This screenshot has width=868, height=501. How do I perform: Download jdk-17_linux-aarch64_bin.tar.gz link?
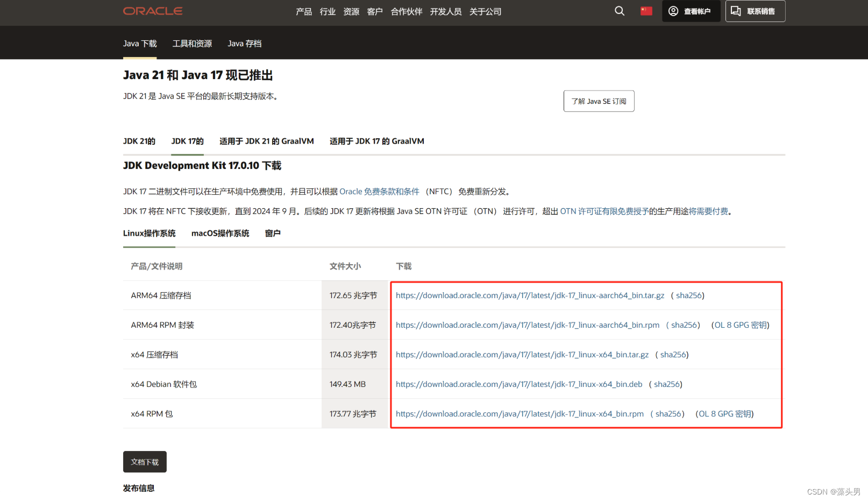point(530,295)
